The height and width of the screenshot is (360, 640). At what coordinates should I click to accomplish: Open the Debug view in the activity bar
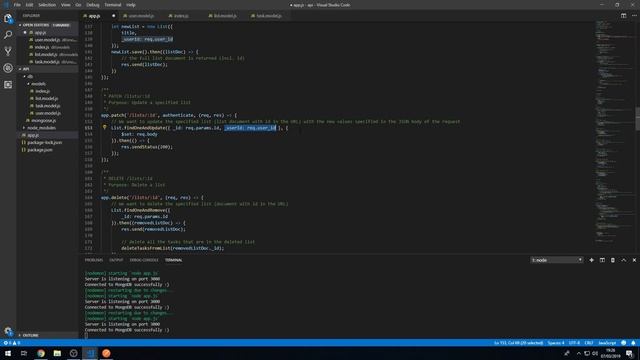click(x=8, y=68)
